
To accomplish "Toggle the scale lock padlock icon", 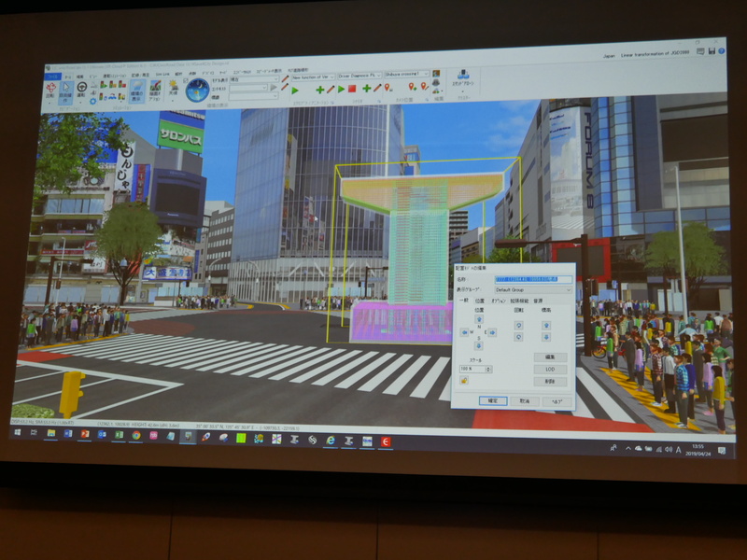I will pyautogui.click(x=463, y=381).
